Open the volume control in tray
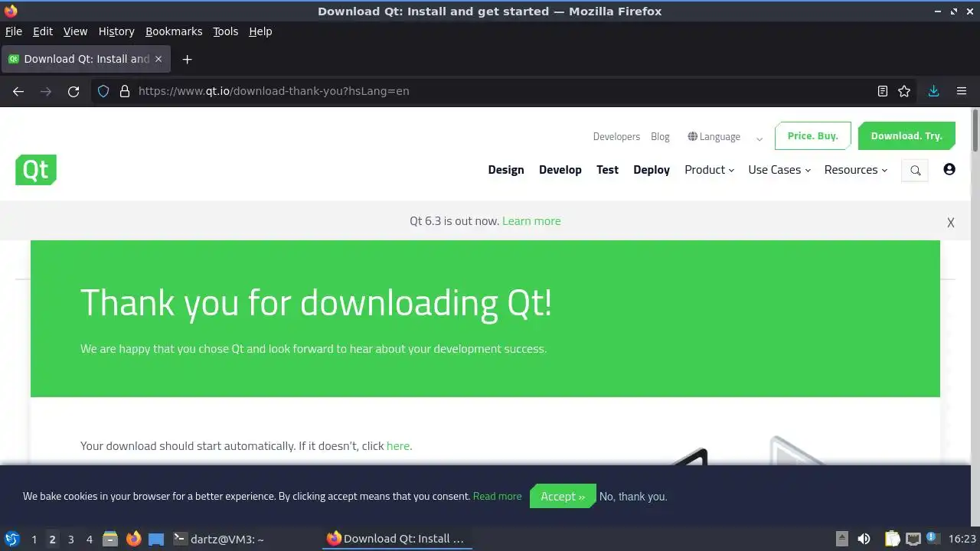The image size is (980, 551). tap(864, 539)
